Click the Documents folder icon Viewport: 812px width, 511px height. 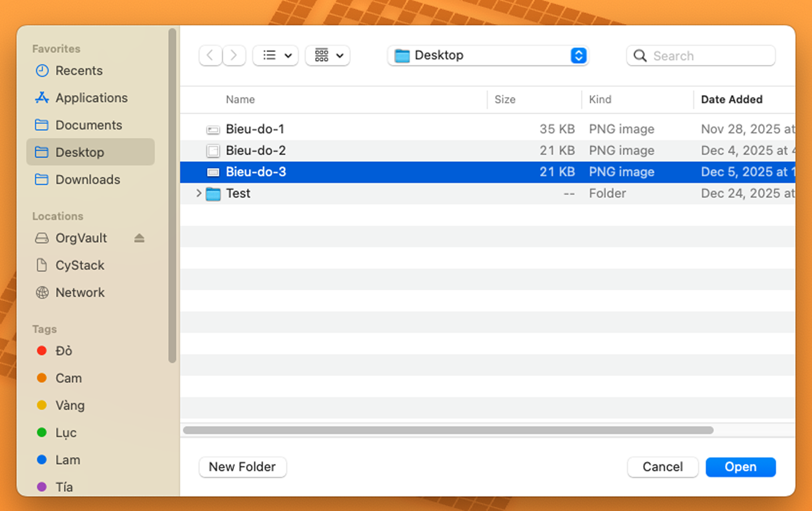point(42,125)
